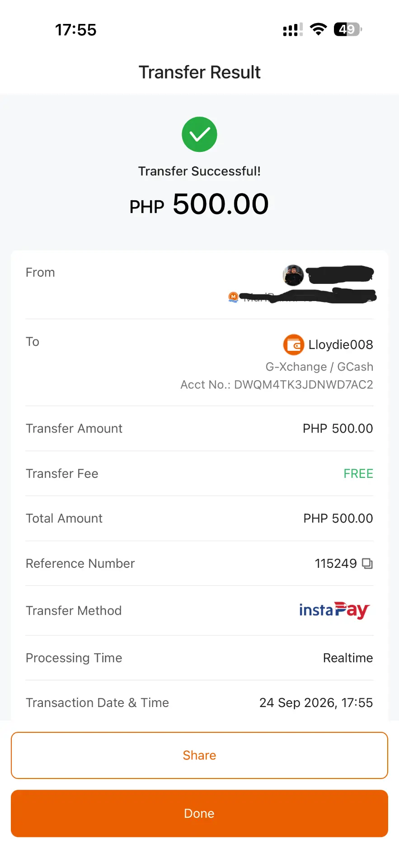Tap the cellular signal bars icon
Image resolution: width=399 pixels, height=868 pixels.
tap(293, 30)
